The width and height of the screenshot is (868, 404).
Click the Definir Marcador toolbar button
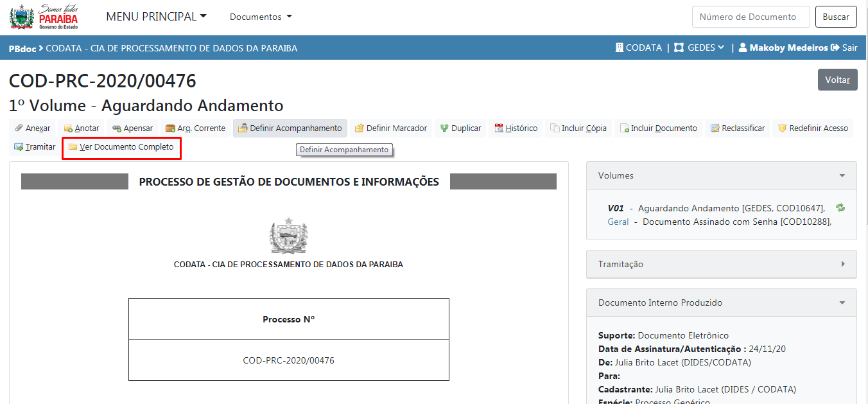391,128
